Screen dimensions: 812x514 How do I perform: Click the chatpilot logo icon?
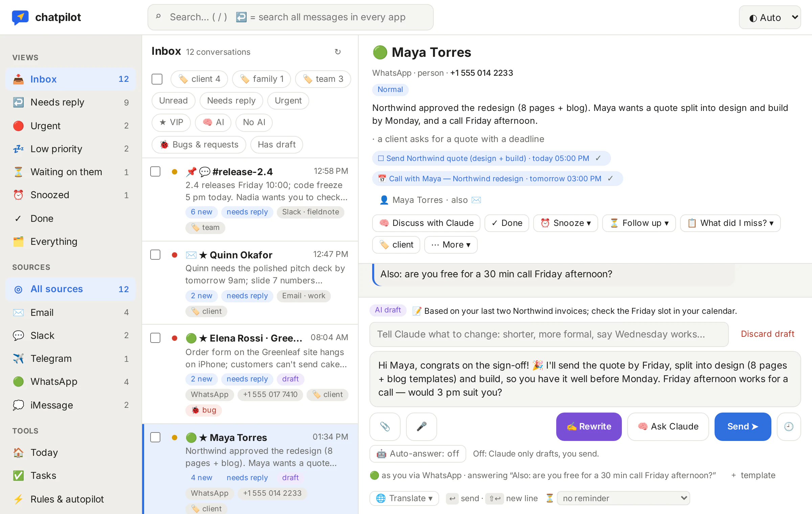[20, 17]
